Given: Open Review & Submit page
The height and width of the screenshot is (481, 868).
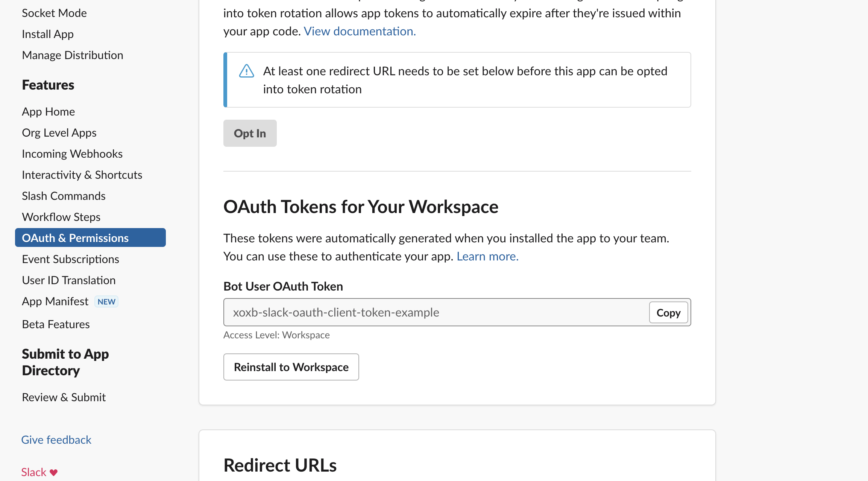Looking at the screenshot, I should [64, 397].
